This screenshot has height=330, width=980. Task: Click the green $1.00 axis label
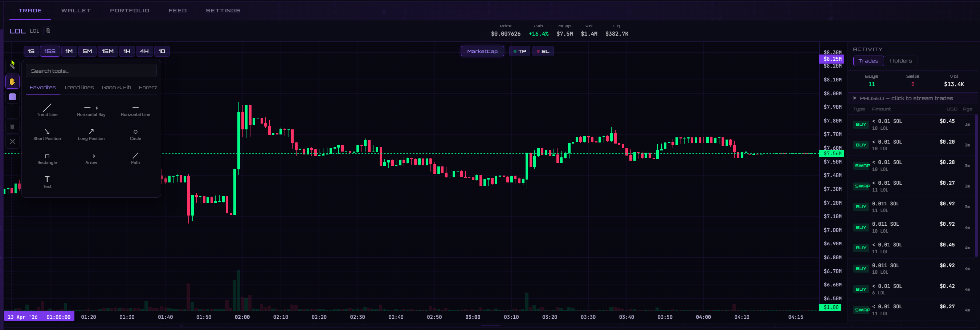click(830, 307)
